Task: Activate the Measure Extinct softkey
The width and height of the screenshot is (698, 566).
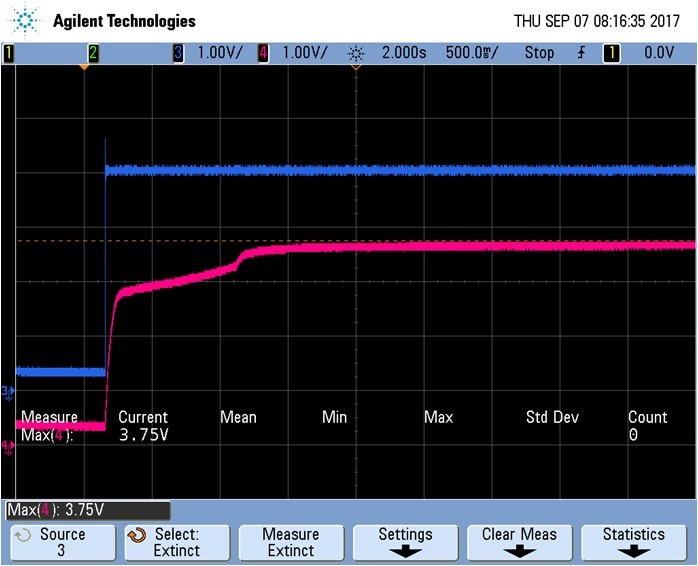Action: [291, 542]
